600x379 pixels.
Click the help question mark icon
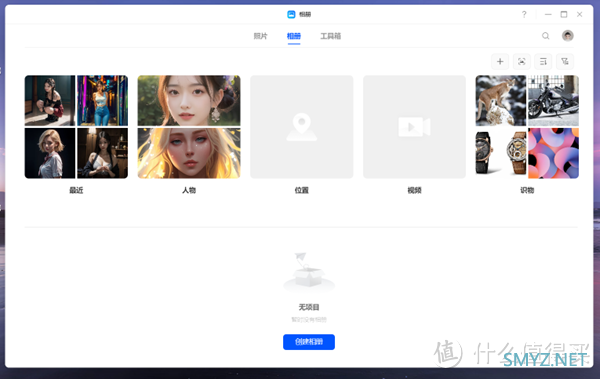[x=524, y=15]
